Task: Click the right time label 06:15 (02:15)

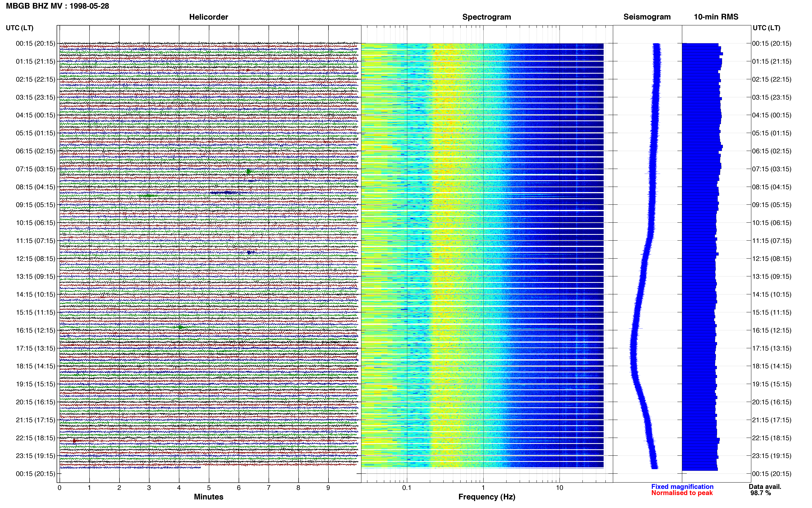Action: (772, 151)
